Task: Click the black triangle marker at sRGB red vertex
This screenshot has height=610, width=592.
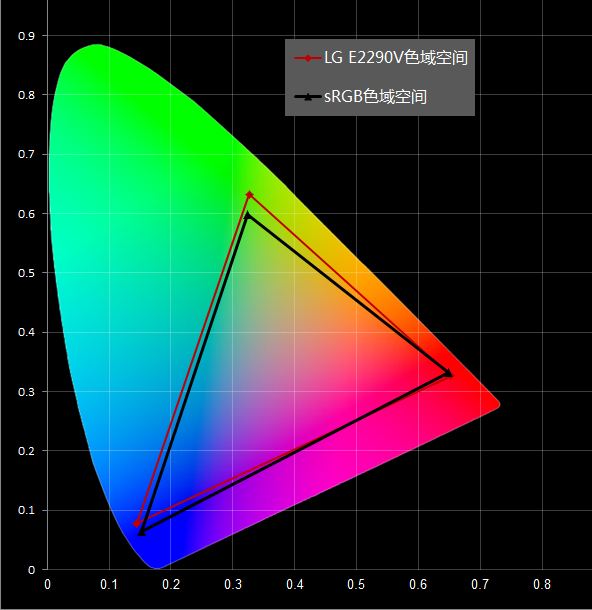Action: click(448, 373)
